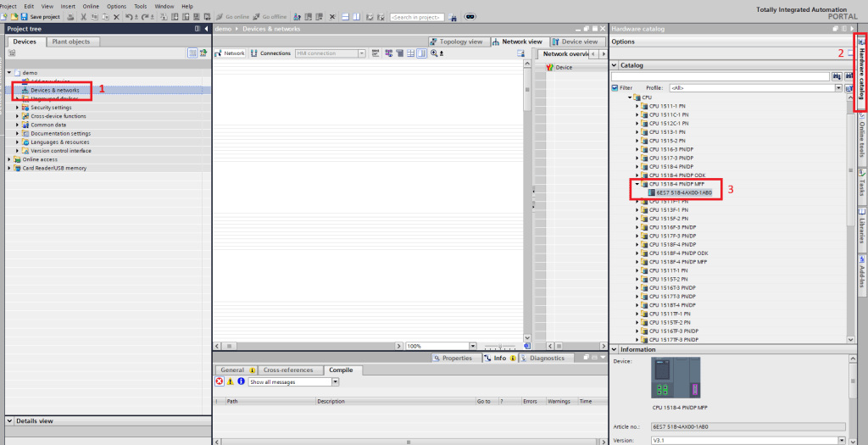Viewport: 868px width, 445px height.
Task: Open the Help menu
Action: (x=187, y=6)
